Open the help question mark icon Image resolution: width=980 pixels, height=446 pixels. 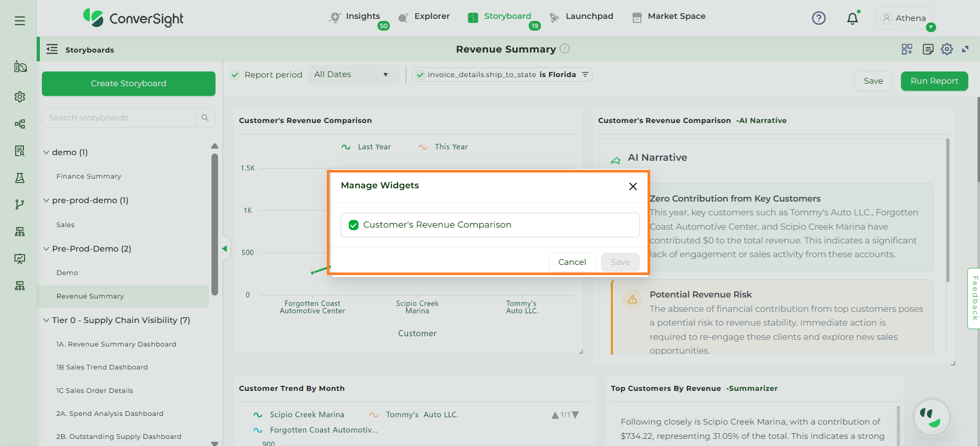click(x=819, y=18)
